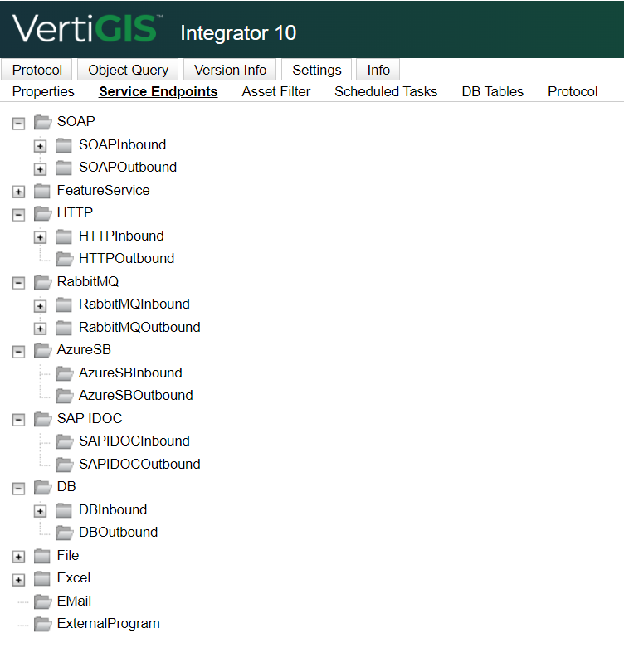Select the DBOutbound label
This screenshot has width=624, height=672.
(119, 533)
